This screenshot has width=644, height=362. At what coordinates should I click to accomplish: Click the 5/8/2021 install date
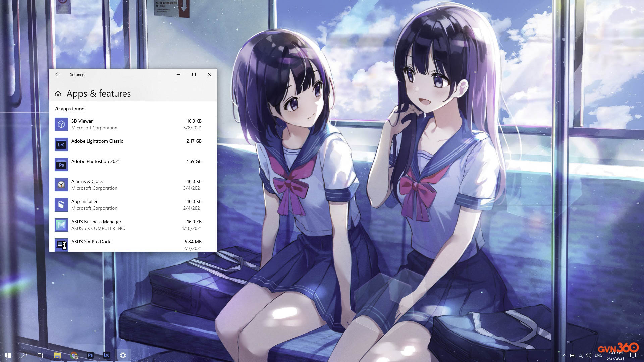point(192,128)
